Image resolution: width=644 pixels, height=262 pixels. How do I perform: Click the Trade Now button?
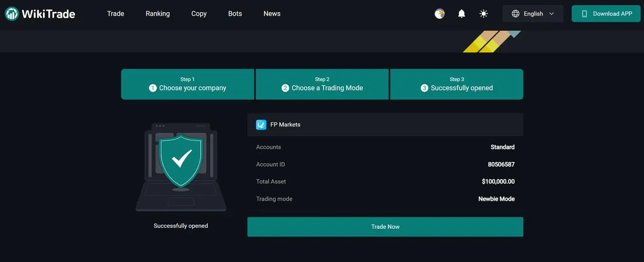coord(385,227)
